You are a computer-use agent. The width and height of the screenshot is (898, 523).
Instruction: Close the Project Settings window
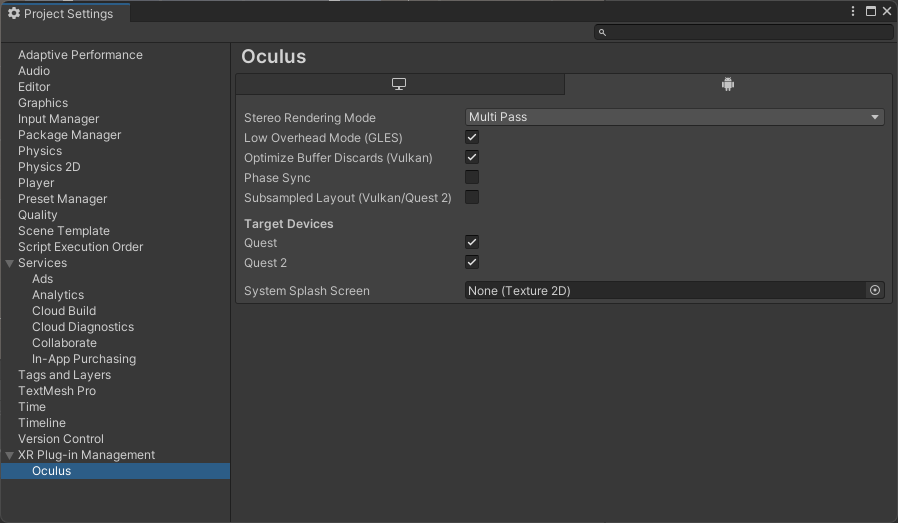click(x=887, y=11)
